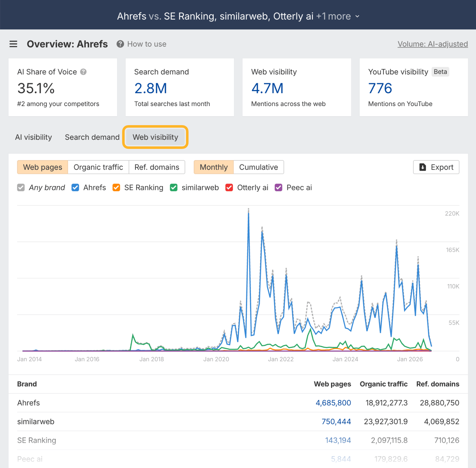The height and width of the screenshot is (468, 476).
Task: Click the Export download icon
Action: click(423, 167)
